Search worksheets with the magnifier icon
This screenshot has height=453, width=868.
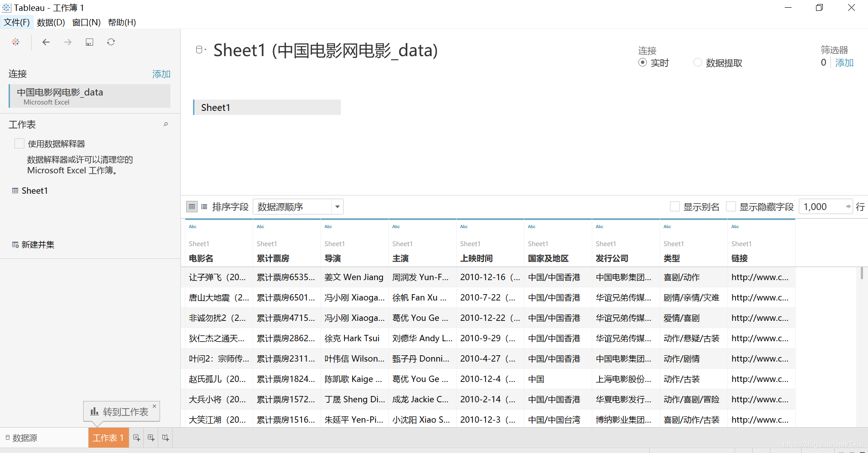coord(166,124)
